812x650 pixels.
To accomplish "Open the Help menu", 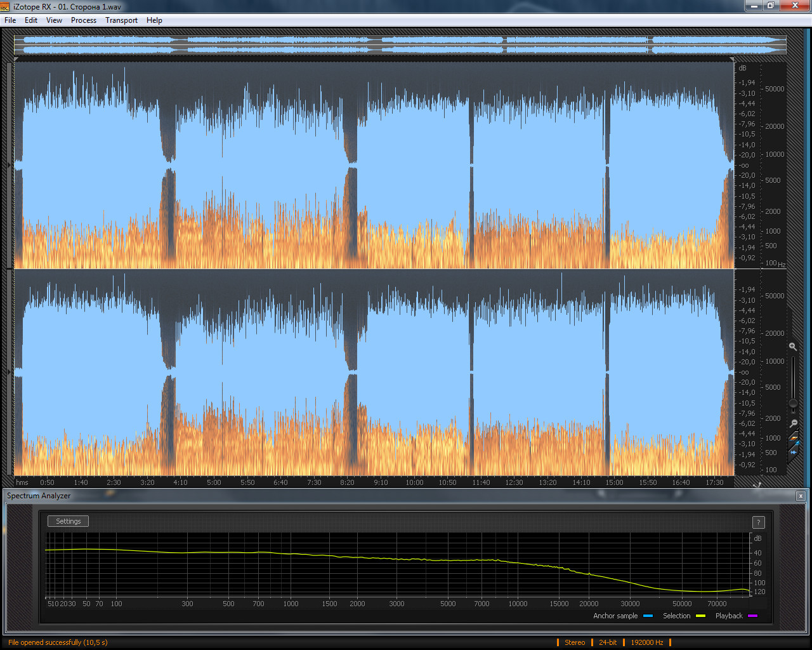I will point(154,20).
